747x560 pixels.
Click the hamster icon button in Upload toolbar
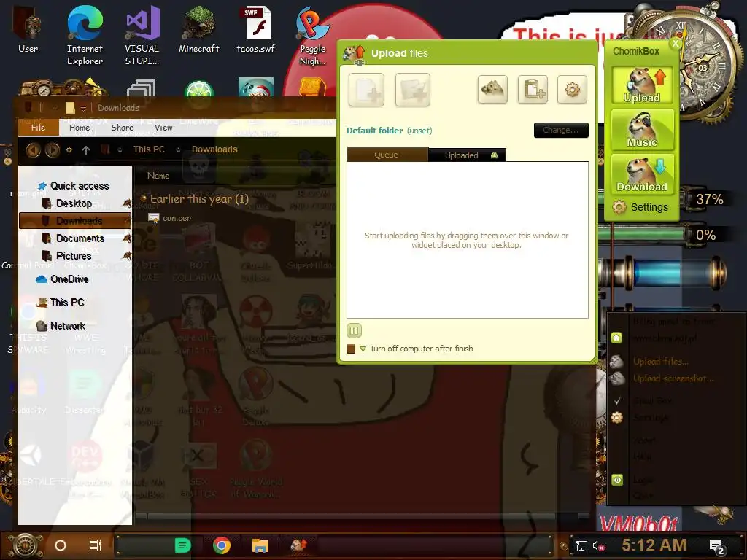[492, 89]
